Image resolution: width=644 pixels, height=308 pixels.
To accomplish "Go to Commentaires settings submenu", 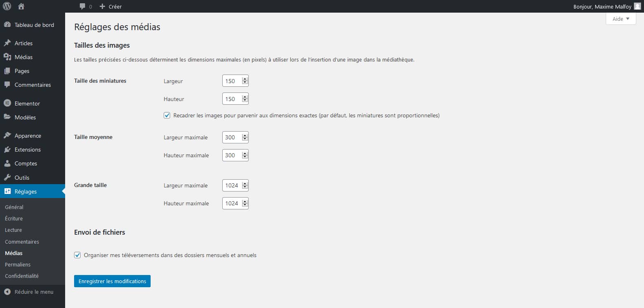I will tap(22, 242).
